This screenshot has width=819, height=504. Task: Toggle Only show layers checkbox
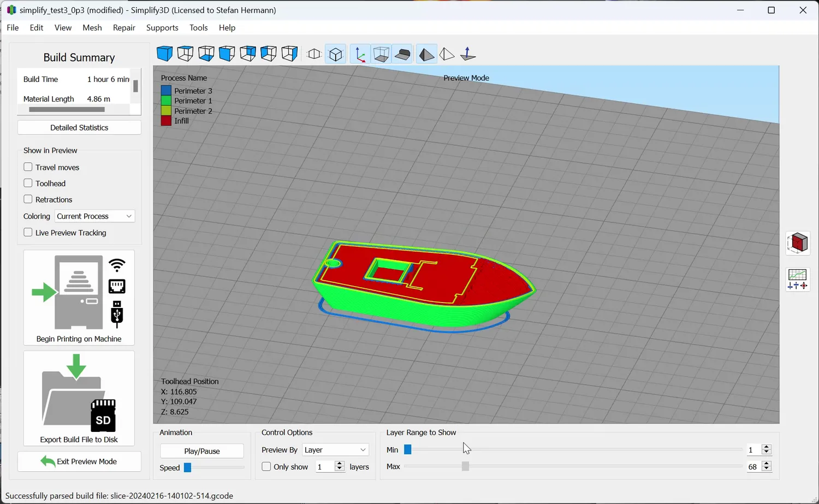[266, 466]
